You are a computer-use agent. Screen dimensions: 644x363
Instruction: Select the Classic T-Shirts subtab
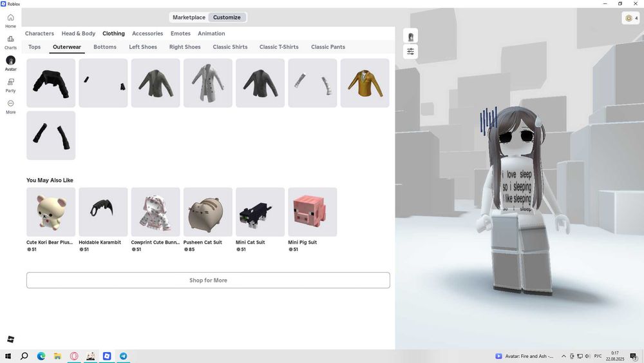pos(279,47)
